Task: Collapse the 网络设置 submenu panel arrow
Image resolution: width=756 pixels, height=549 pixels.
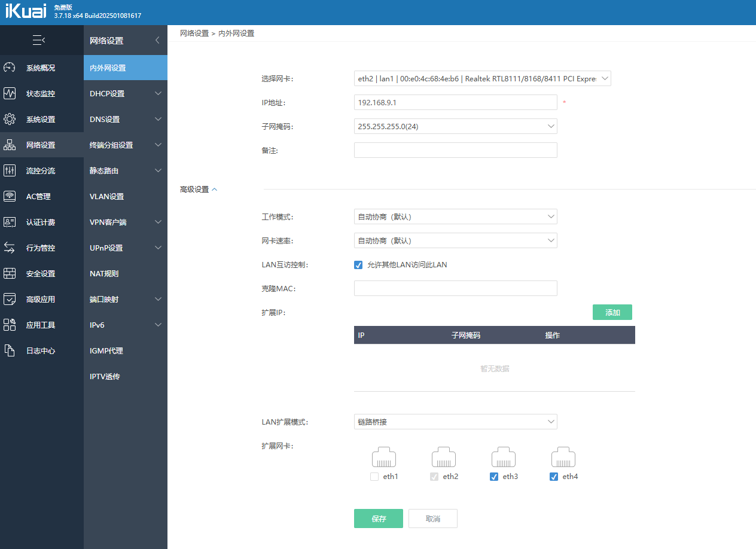Action: coord(157,40)
